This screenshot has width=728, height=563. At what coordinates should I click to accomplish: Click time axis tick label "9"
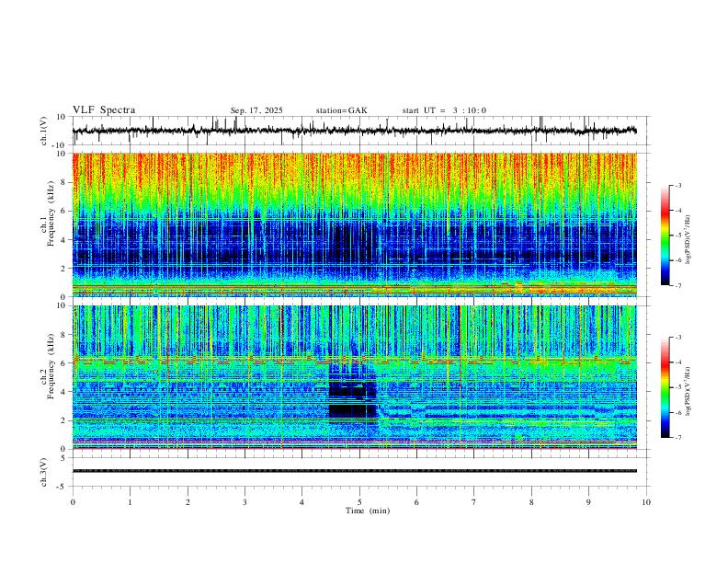click(588, 502)
